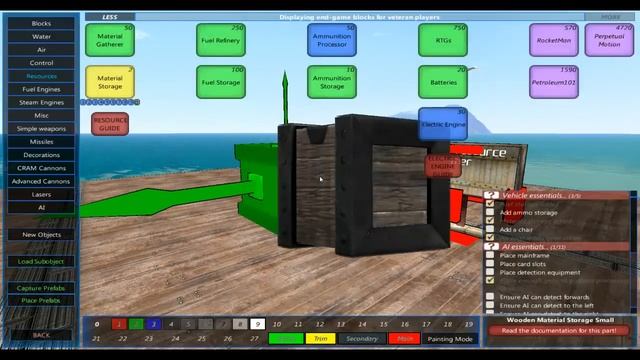Click the Load Subobject button
640x360 pixels.
pyautogui.click(x=41, y=261)
